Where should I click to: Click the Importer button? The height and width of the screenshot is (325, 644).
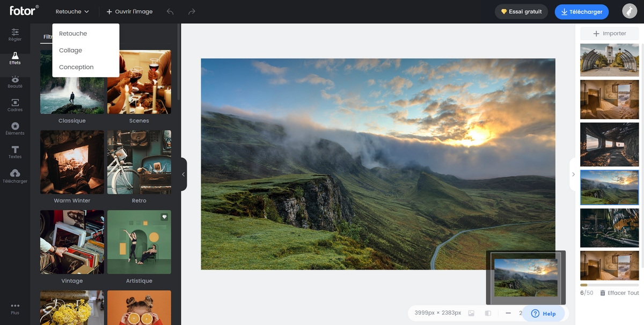[x=610, y=33]
